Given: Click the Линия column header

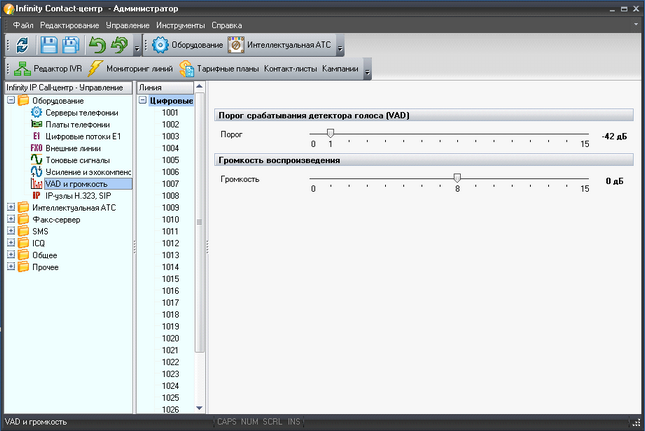Looking at the screenshot, I should pyautogui.click(x=165, y=88).
